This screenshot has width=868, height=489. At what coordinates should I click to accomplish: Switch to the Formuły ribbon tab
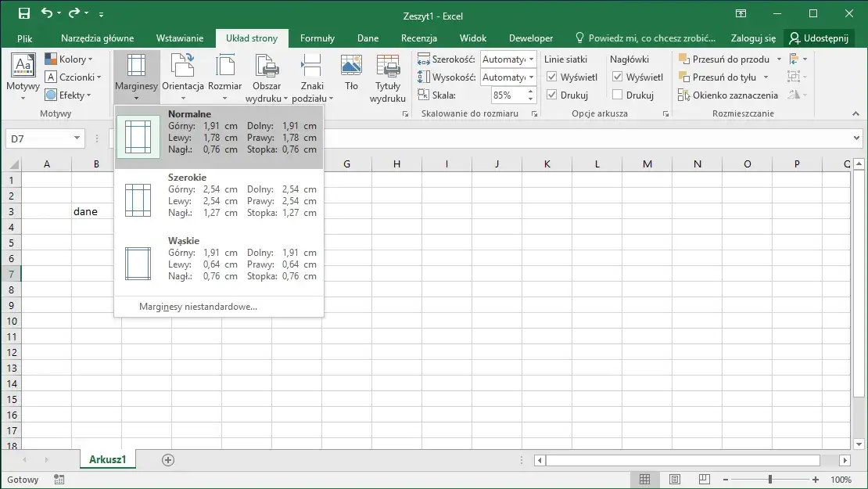pyautogui.click(x=317, y=38)
